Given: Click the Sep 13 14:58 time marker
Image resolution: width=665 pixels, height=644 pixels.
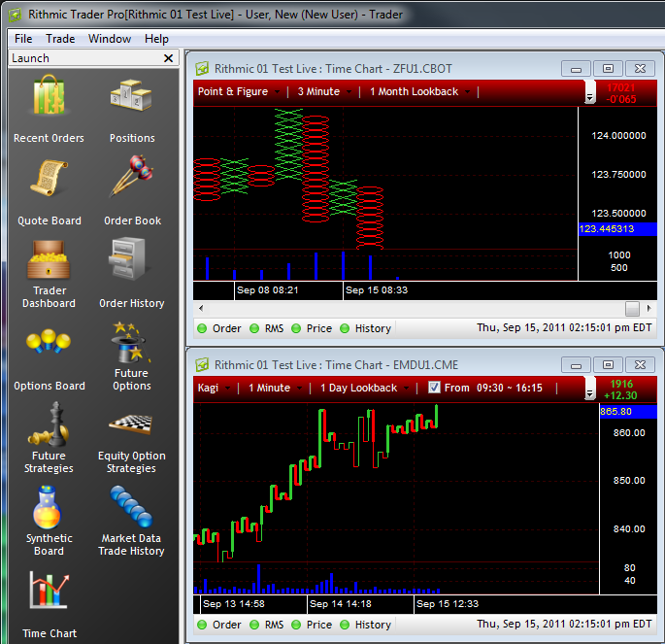Looking at the screenshot, I should click(x=234, y=604).
